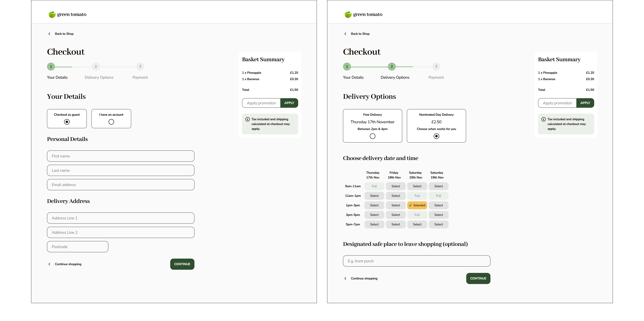Go to step 2 Delivery Options on left page
Screen dimensions: 644x321
pyautogui.click(x=96, y=67)
